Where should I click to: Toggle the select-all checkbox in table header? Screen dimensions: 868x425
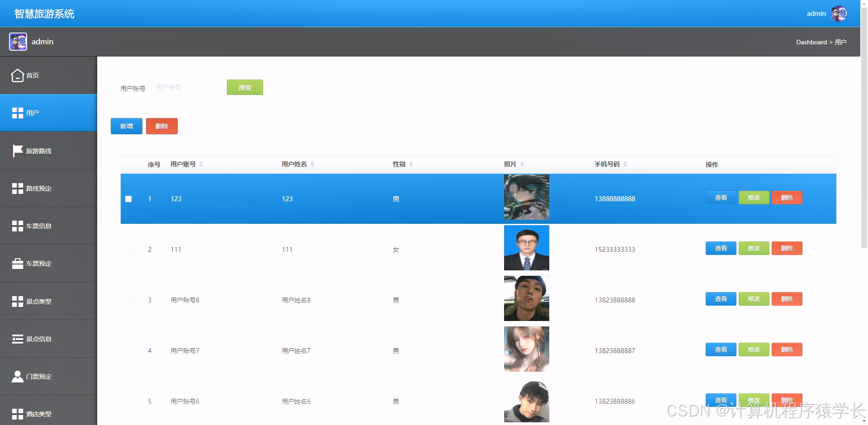pyautogui.click(x=128, y=165)
